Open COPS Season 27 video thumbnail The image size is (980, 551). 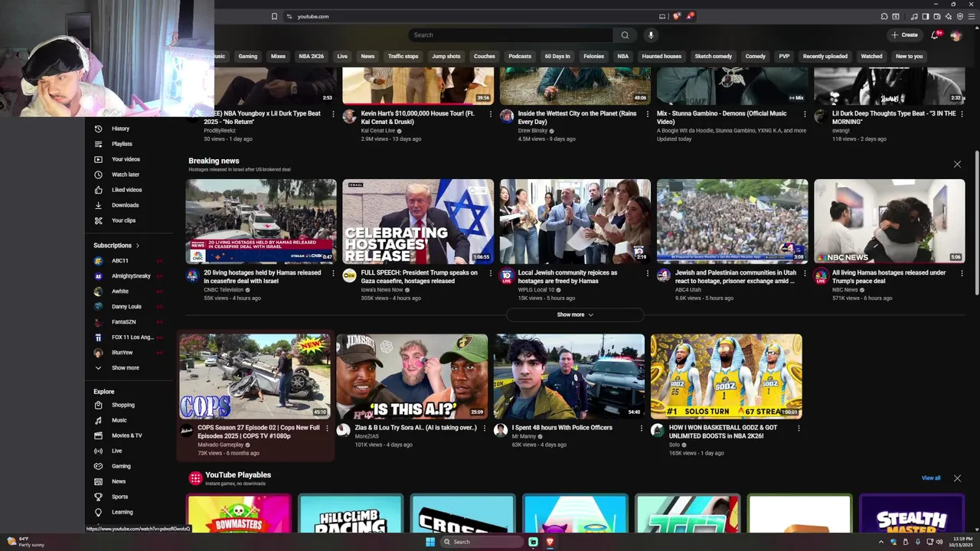coord(255,377)
